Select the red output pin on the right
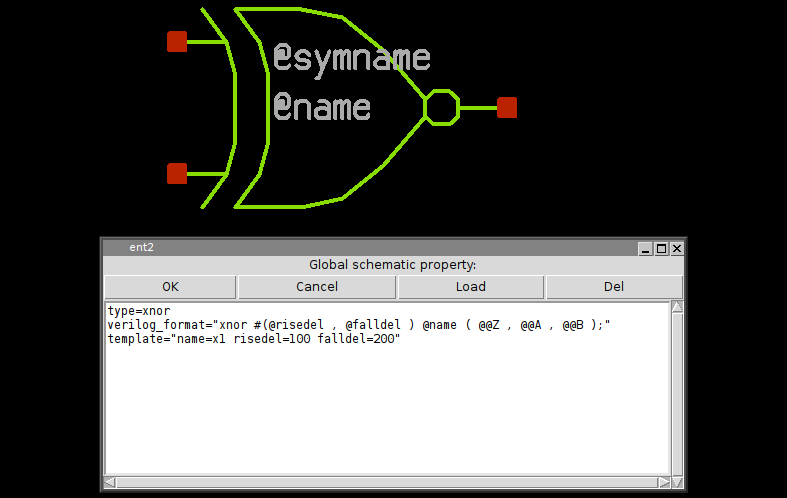 pyautogui.click(x=507, y=107)
